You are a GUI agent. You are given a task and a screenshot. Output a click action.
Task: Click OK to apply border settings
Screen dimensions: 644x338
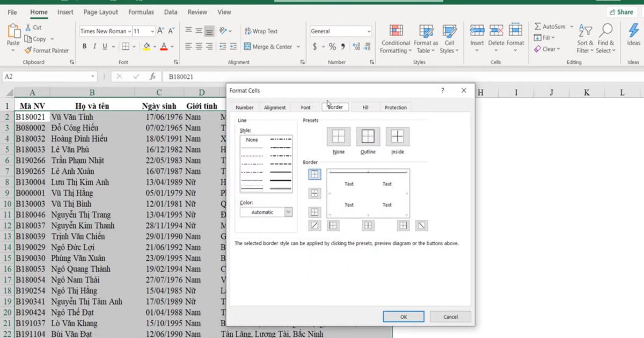pos(403,316)
